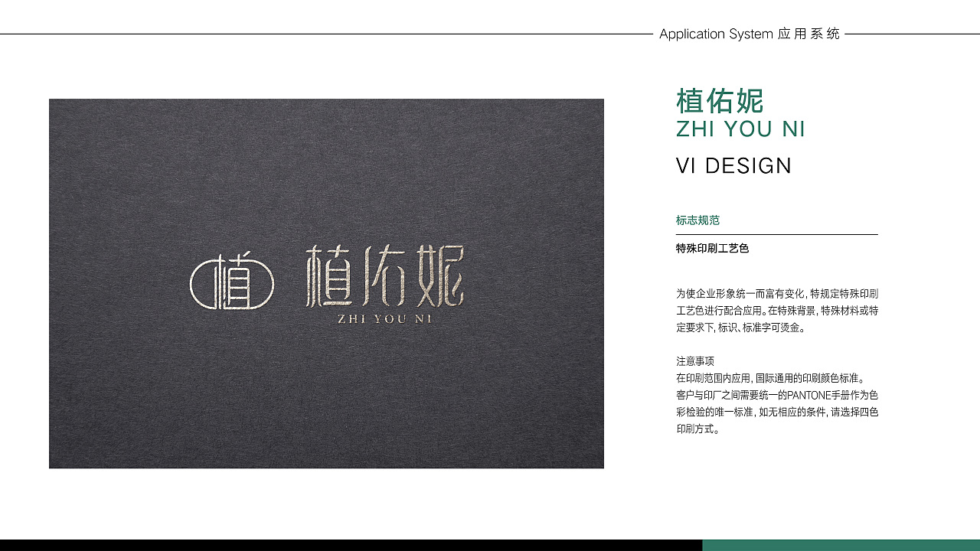Image resolution: width=980 pixels, height=551 pixels.
Task: Click the green 'ZHI YOU NI' heading
Action: [740, 129]
